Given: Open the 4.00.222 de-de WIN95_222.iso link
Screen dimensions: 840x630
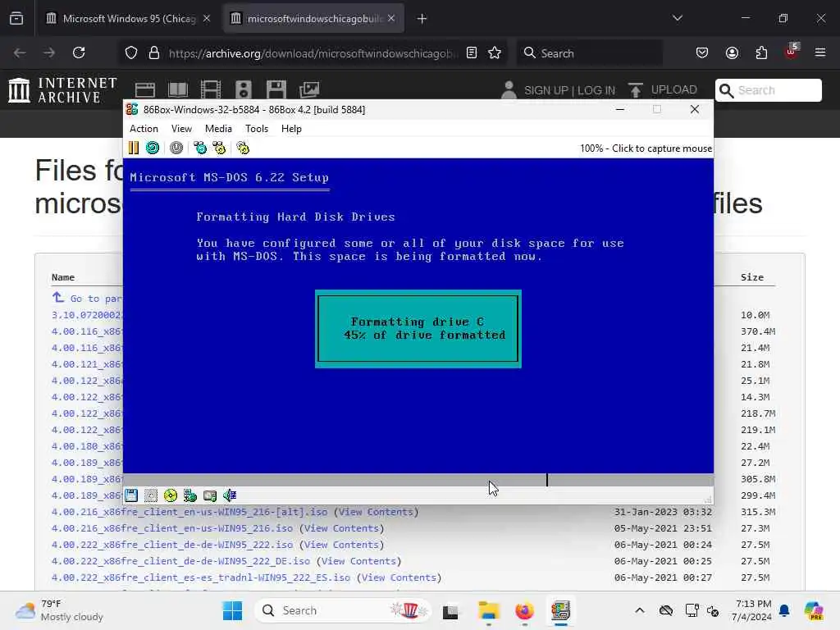Looking at the screenshot, I should [172, 545].
